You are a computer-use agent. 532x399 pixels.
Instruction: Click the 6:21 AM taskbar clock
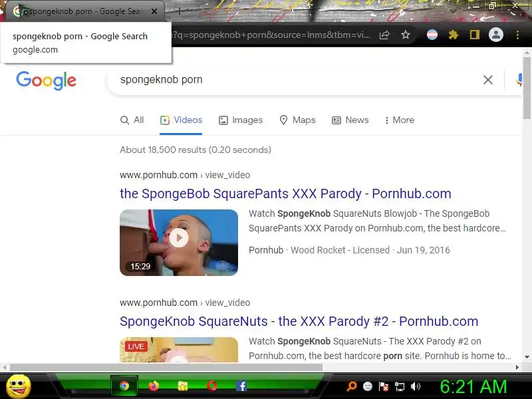click(x=473, y=386)
